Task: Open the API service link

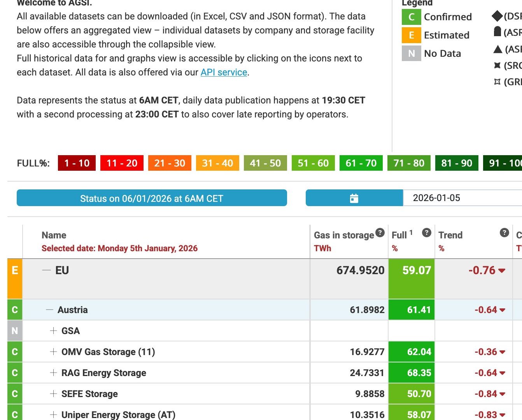Action: [224, 72]
